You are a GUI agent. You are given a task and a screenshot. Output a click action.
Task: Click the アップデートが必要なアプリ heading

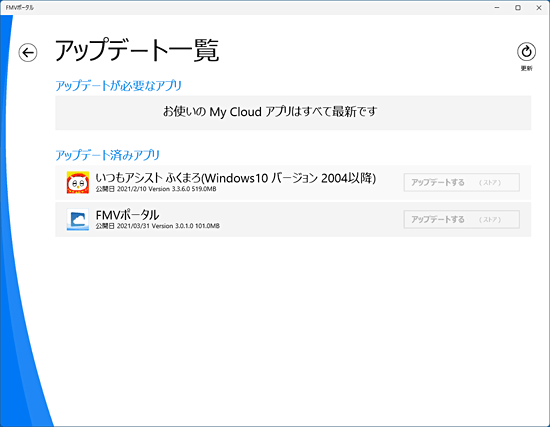point(119,86)
